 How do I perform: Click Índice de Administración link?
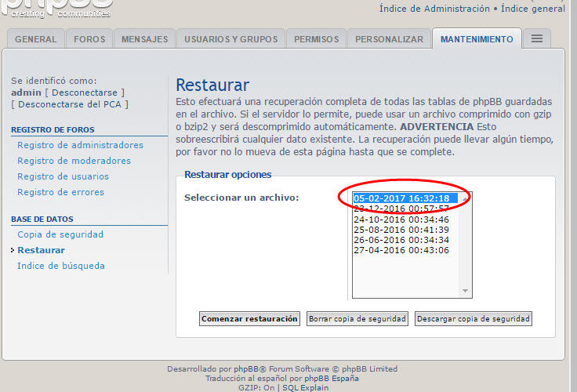coord(434,9)
